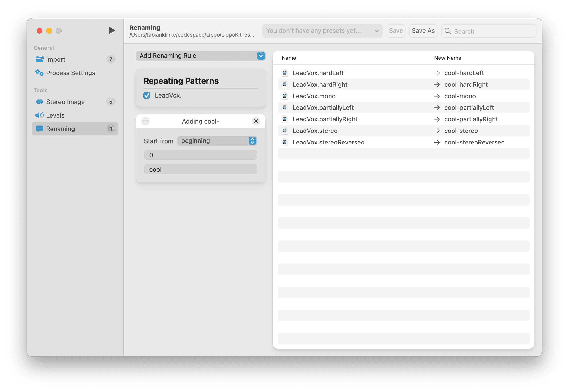569x392 pixels.
Task: Select the LeadVox.partiallyLeft row name
Action: [323, 108]
